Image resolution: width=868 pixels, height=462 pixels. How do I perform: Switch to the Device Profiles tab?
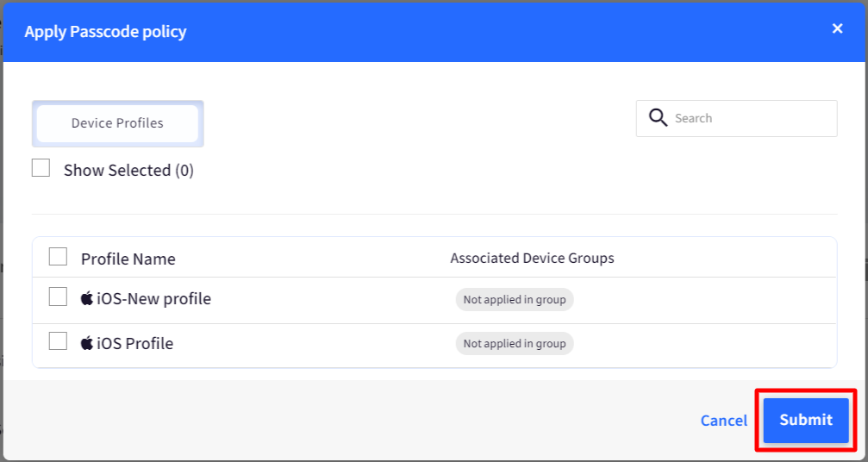pyautogui.click(x=117, y=123)
